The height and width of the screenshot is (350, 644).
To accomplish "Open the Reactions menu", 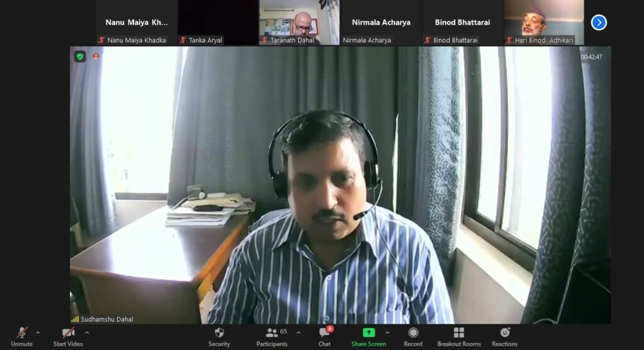I will pyautogui.click(x=504, y=336).
